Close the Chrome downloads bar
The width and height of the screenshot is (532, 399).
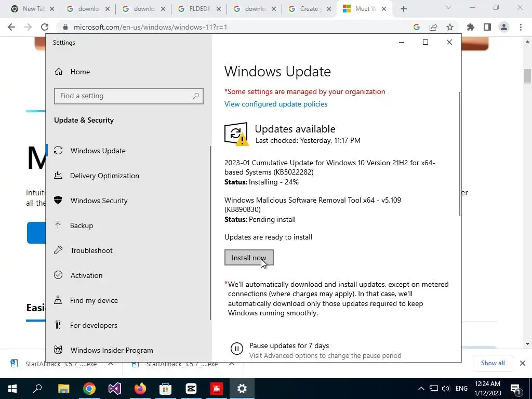pyautogui.click(x=523, y=363)
